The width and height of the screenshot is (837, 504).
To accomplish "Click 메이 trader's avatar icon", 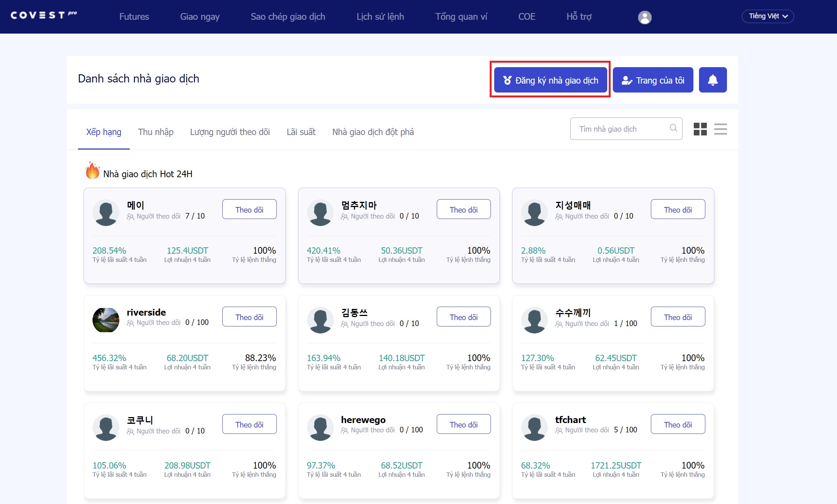I will click(x=106, y=212).
